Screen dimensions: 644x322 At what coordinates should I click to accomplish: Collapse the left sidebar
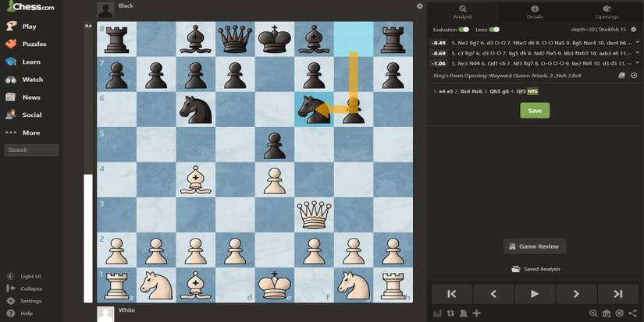24,288
